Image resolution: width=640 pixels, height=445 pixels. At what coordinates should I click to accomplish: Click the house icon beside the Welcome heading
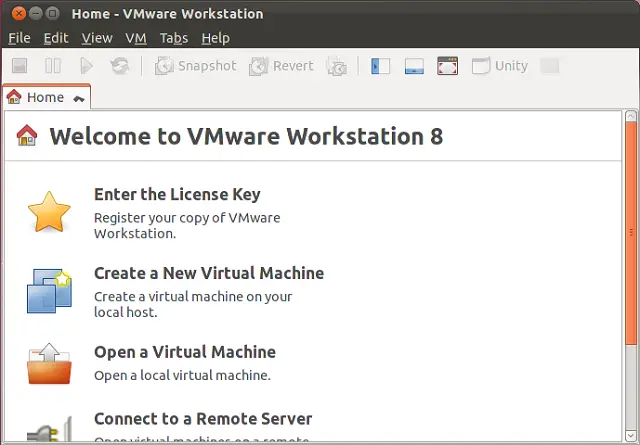27,135
